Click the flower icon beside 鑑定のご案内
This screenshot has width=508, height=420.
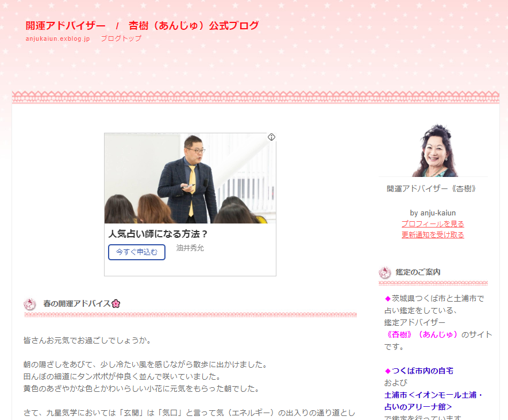pos(384,272)
